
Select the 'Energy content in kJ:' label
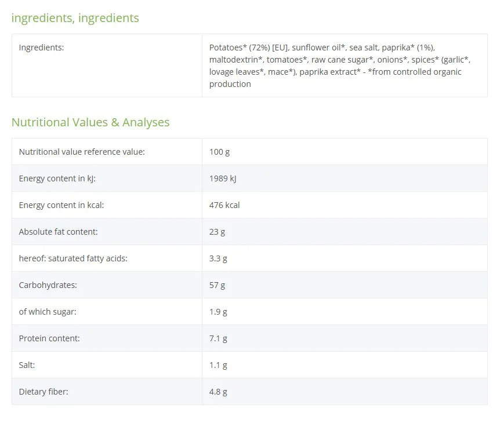[57, 178]
